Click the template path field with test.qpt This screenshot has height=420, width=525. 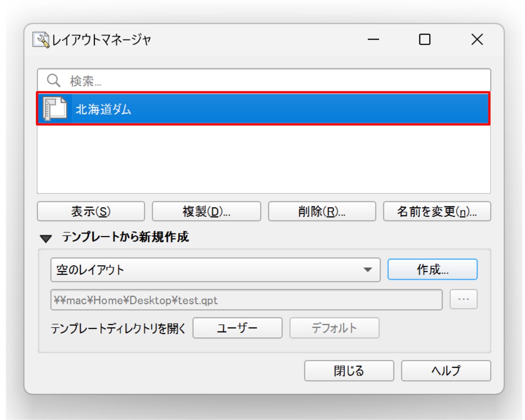(x=246, y=300)
